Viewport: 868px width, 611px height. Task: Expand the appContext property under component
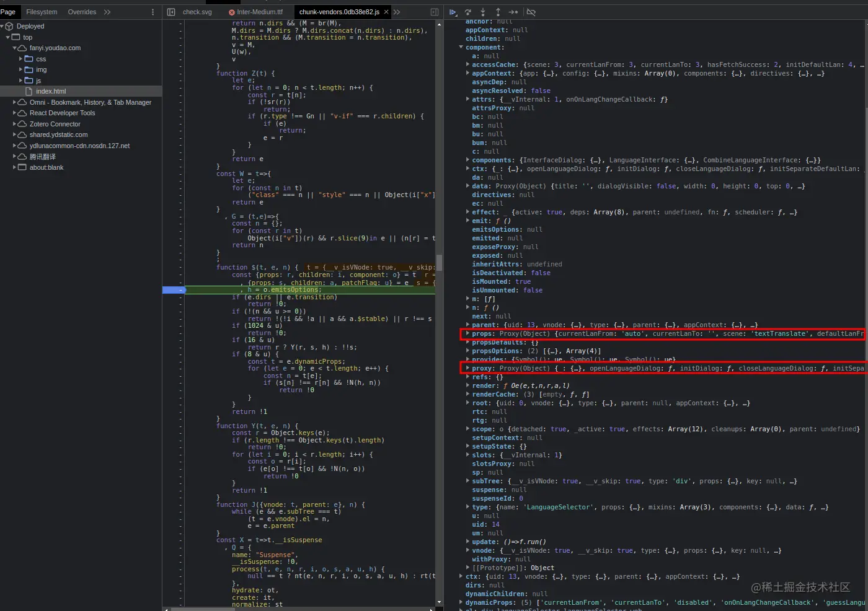(467, 73)
